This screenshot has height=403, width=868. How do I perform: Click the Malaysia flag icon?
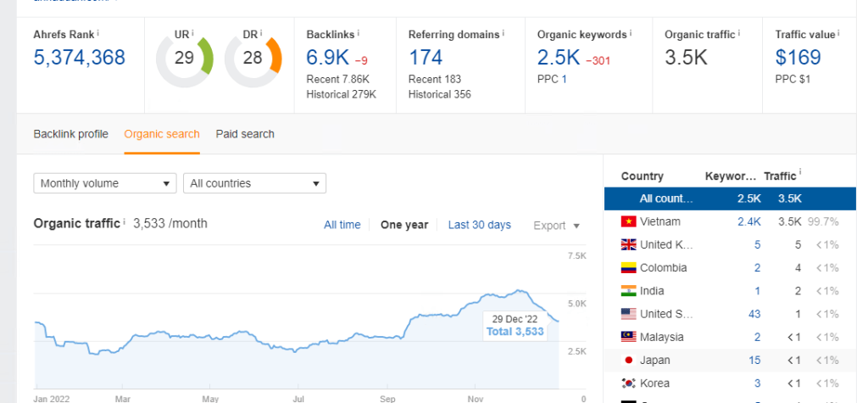point(628,337)
